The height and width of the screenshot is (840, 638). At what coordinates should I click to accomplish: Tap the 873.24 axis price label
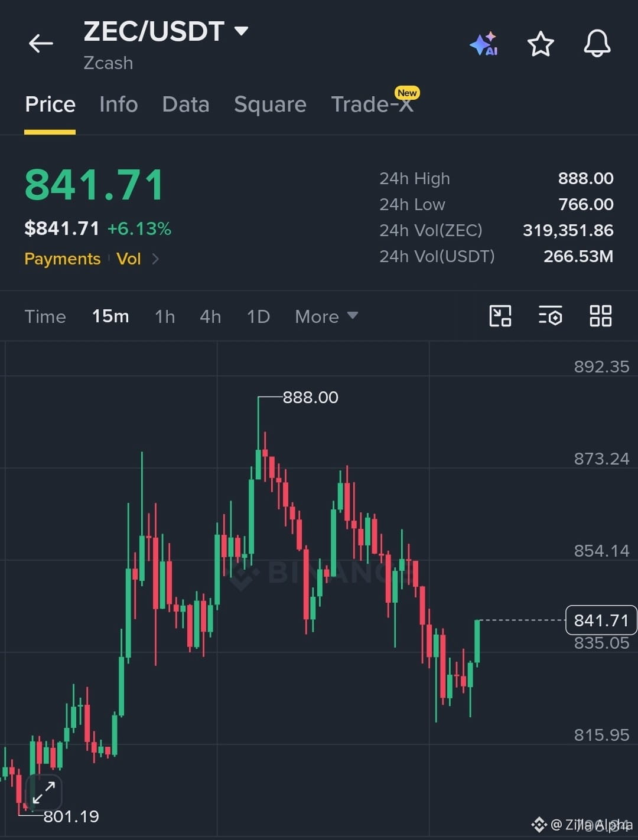pos(601,459)
